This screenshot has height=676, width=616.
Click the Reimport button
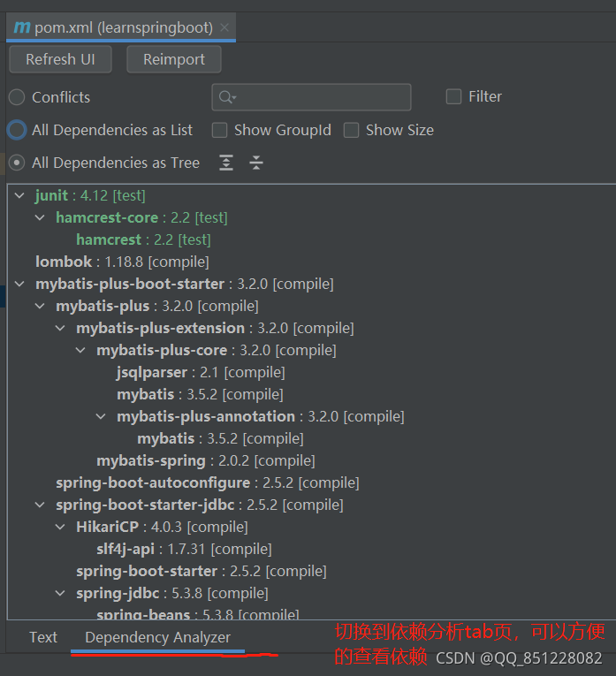[x=174, y=59]
